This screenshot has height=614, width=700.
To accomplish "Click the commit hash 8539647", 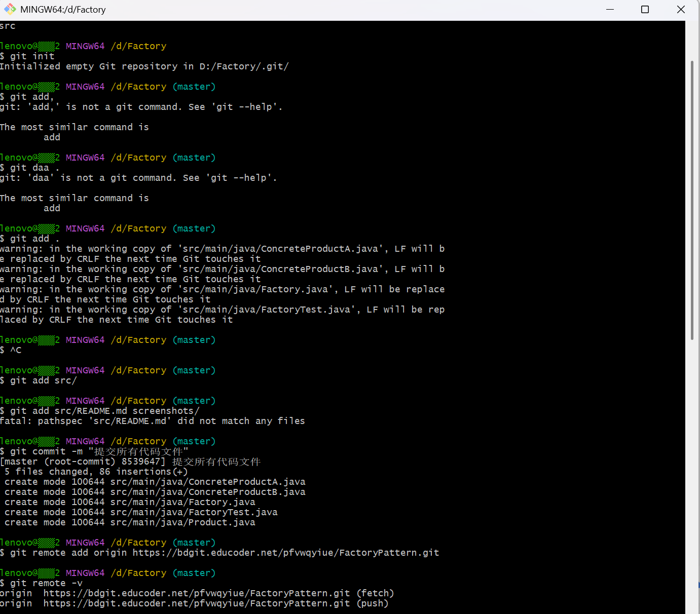I will coord(141,462).
